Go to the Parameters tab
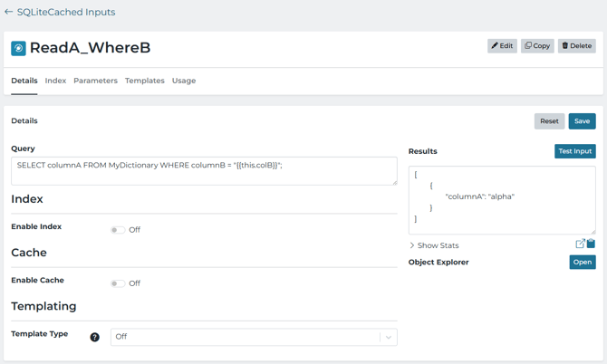This screenshot has width=607, height=364. 95,81
